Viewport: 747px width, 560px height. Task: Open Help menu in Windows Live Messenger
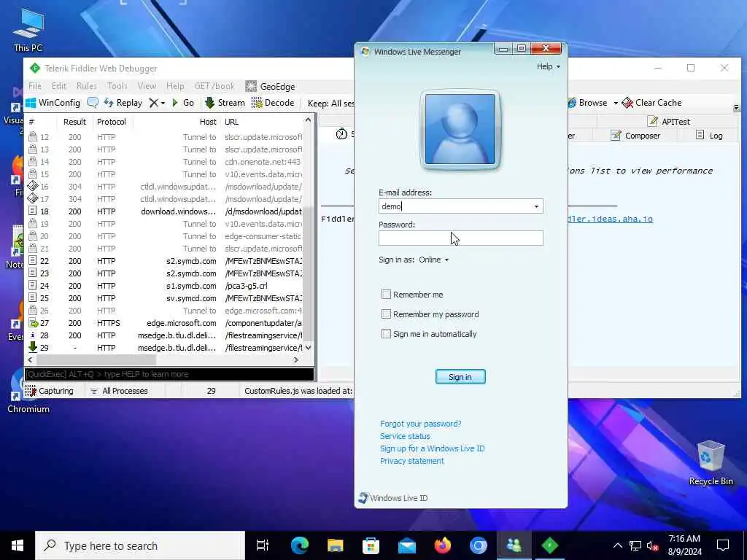click(549, 66)
